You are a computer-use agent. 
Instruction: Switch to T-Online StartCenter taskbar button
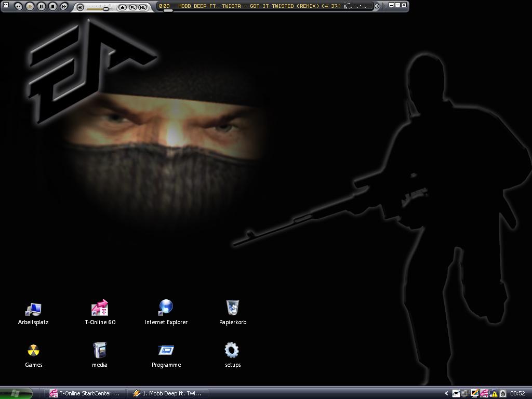85,393
